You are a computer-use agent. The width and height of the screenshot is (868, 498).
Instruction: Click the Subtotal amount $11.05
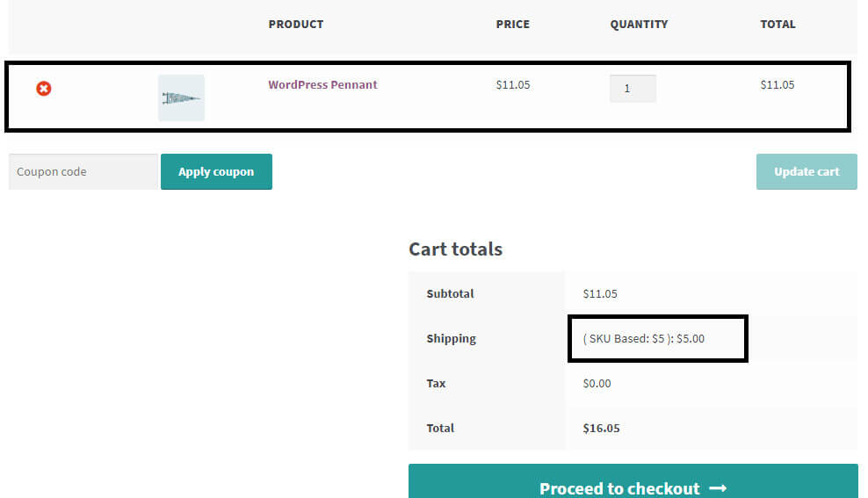(x=600, y=294)
